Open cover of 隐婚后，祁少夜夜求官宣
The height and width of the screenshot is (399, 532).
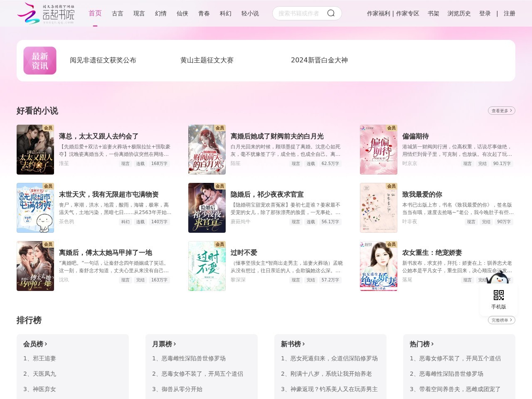(207, 208)
